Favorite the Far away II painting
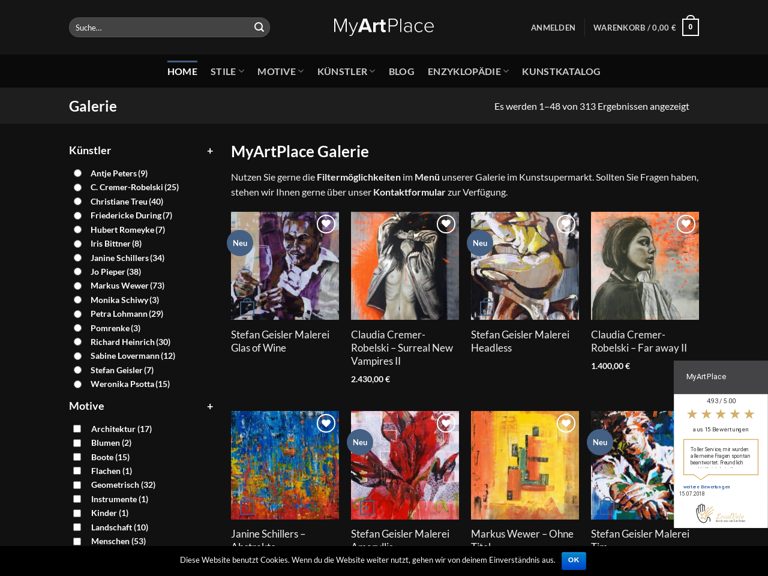768x576 pixels. point(686,224)
